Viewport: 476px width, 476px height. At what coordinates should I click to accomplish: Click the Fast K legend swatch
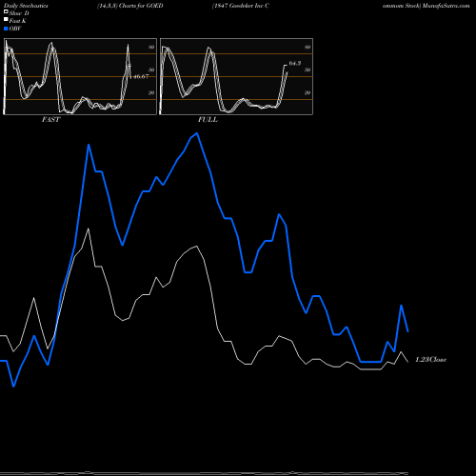6,19
